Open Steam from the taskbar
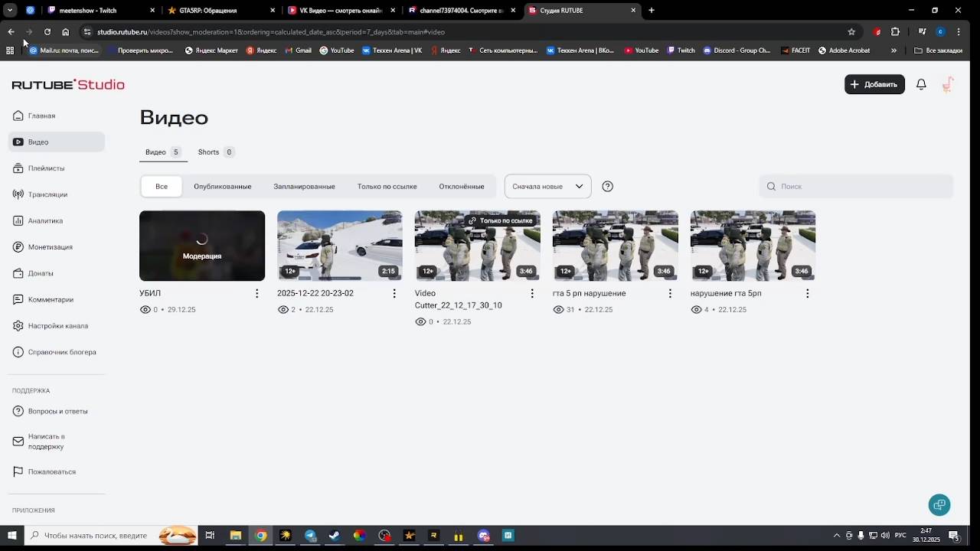This screenshot has height=551, width=980. [x=335, y=536]
